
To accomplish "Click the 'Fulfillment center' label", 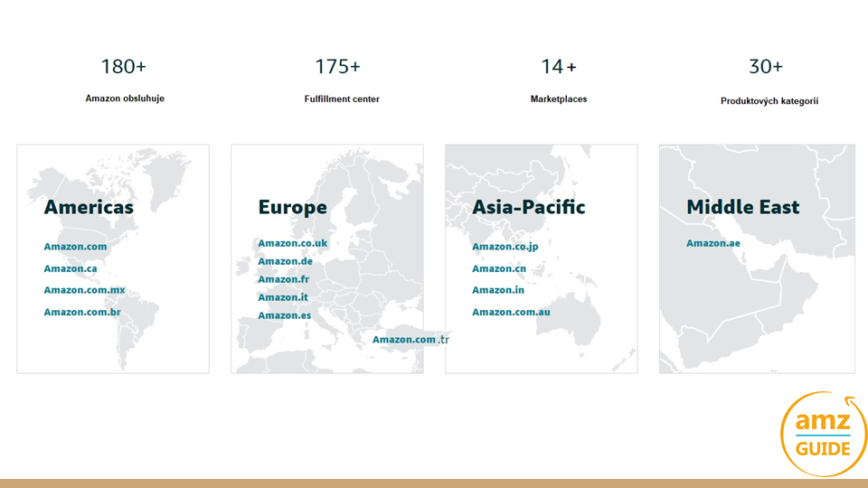I will (342, 99).
